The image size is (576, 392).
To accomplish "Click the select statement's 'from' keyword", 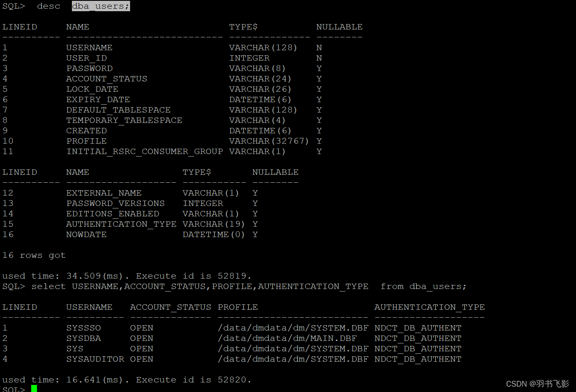I will point(392,287).
